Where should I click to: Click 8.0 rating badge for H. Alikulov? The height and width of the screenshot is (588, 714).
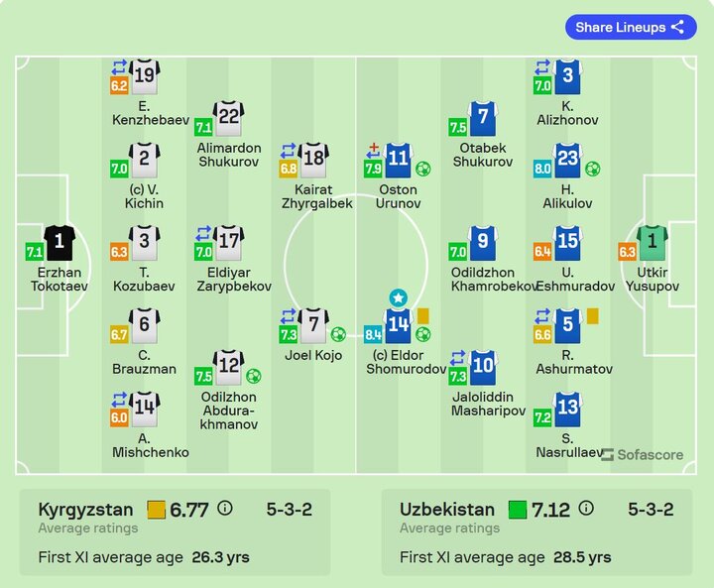542,170
